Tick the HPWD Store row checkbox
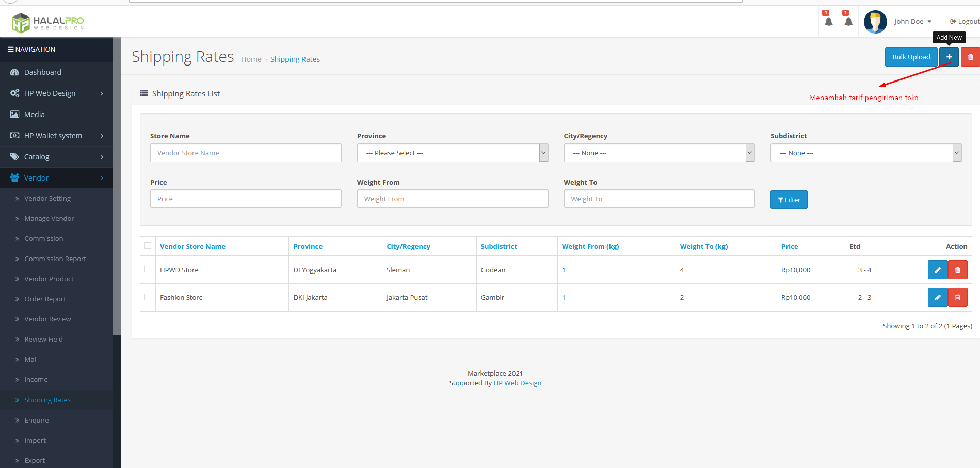Screen dimensions: 980x468 (148, 269)
